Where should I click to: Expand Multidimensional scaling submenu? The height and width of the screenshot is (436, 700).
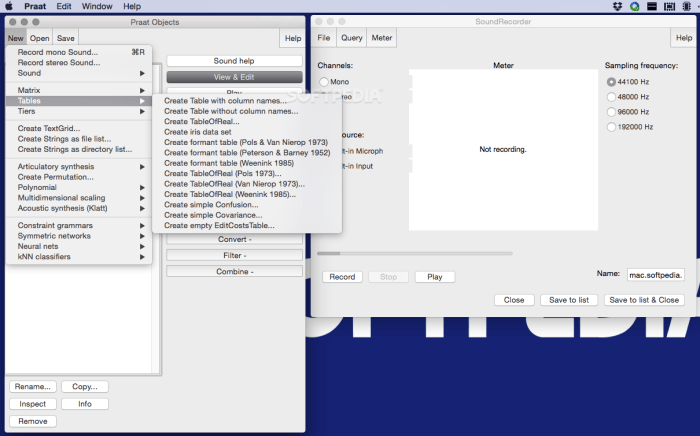tap(79, 198)
